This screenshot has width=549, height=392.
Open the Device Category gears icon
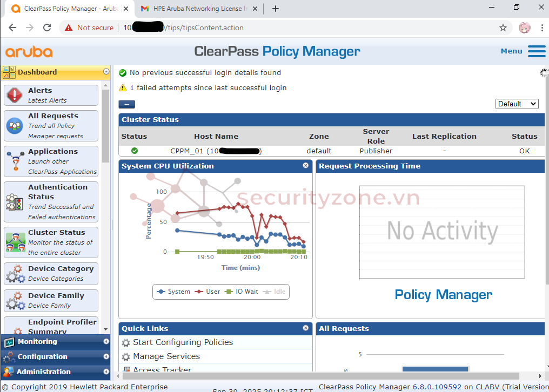[15, 274]
